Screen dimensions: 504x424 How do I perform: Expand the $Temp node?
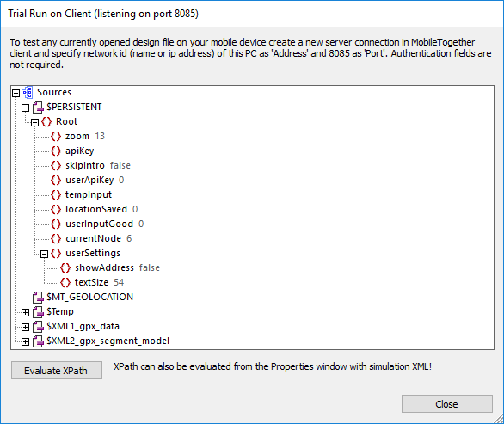click(x=26, y=312)
